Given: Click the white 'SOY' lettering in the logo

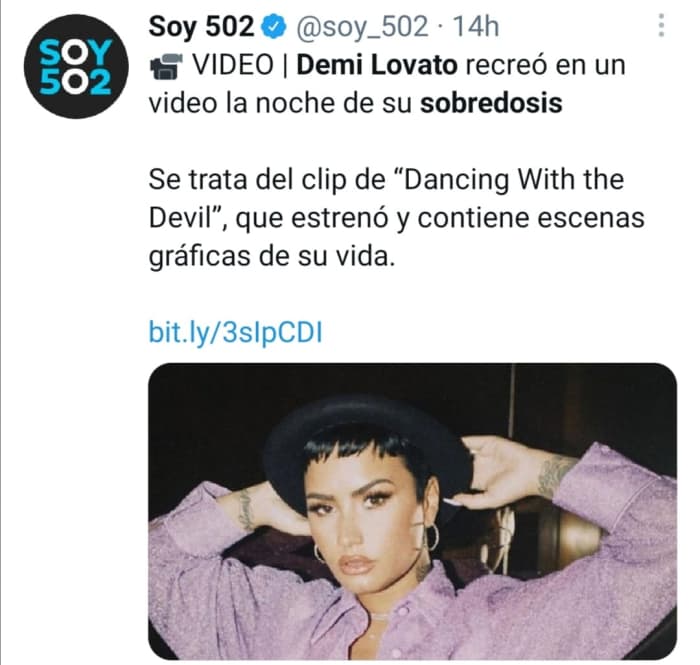Looking at the screenshot, I should point(75,52).
